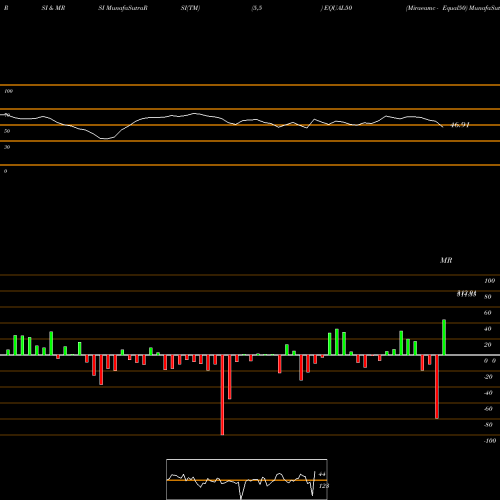Image resolution: width=500 pixels, height=500 pixels.
Task: Click the 'SI(TM)' header text
Action: [190, 8]
